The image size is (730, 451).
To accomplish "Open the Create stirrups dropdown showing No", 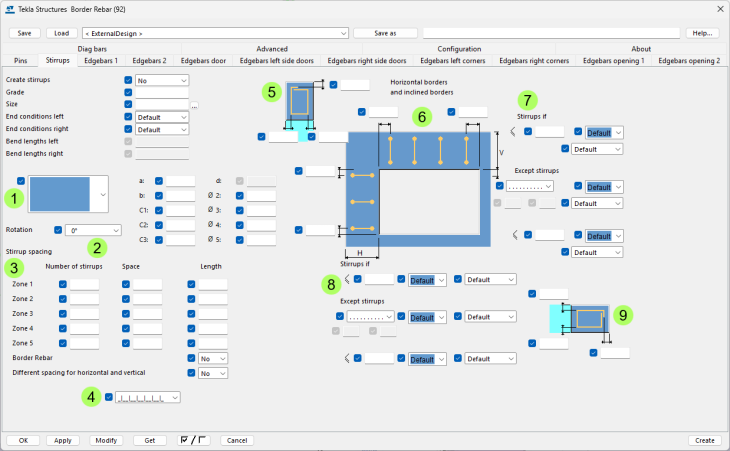I will click(x=162, y=80).
